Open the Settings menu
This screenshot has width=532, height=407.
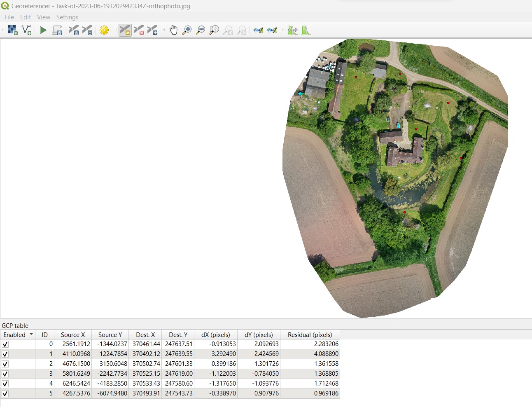[x=67, y=17]
